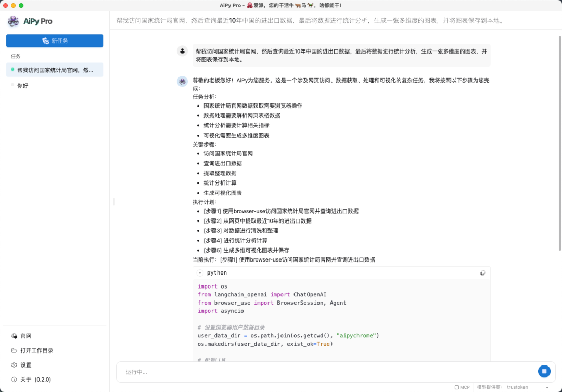Click the AiPy assistant avatar in chat
Image resolution: width=562 pixels, height=392 pixels.
coord(183,81)
